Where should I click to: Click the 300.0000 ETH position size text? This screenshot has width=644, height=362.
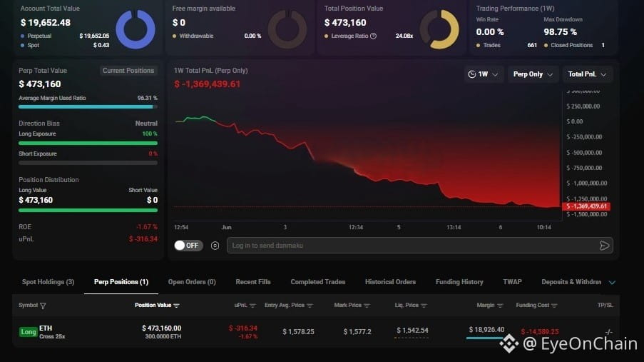pyautogui.click(x=163, y=336)
